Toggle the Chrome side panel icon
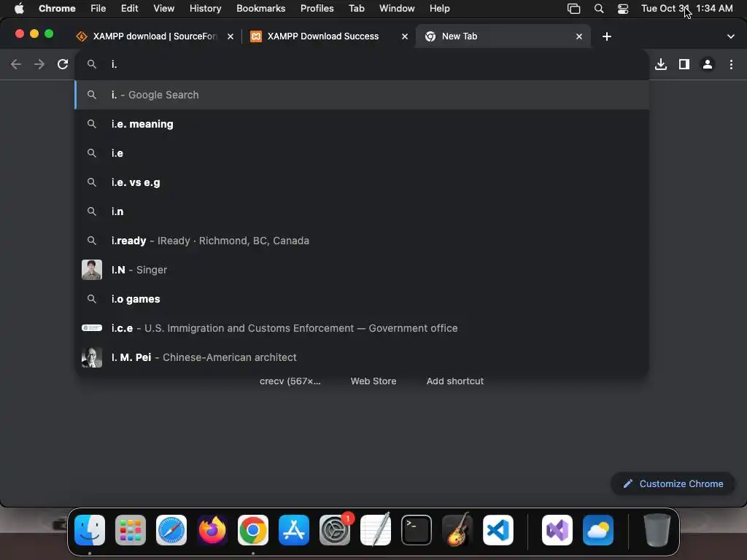 (684, 64)
